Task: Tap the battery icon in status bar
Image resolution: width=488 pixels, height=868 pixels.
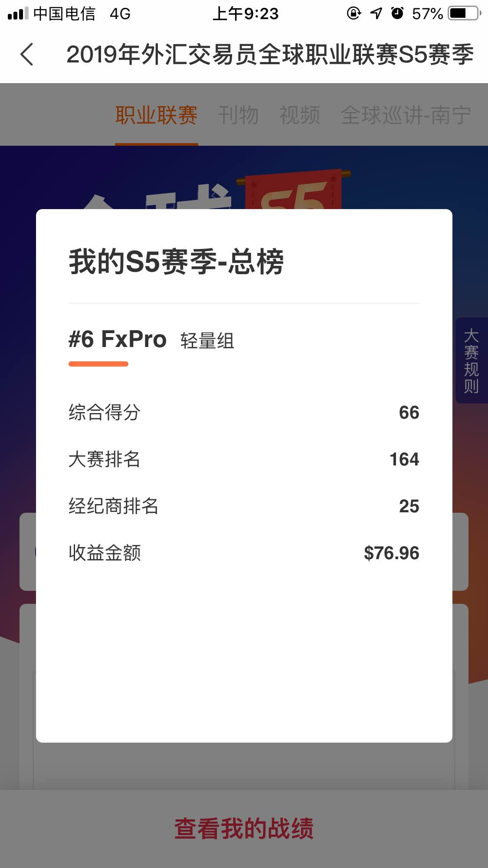Action: (465, 13)
